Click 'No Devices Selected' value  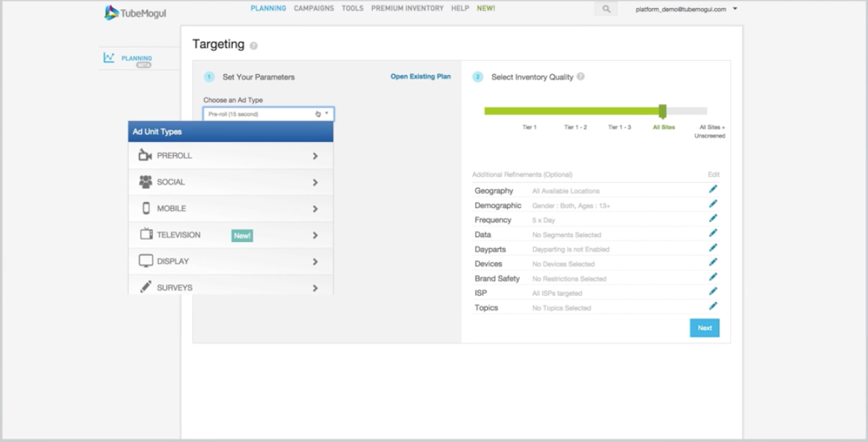click(563, 264)
